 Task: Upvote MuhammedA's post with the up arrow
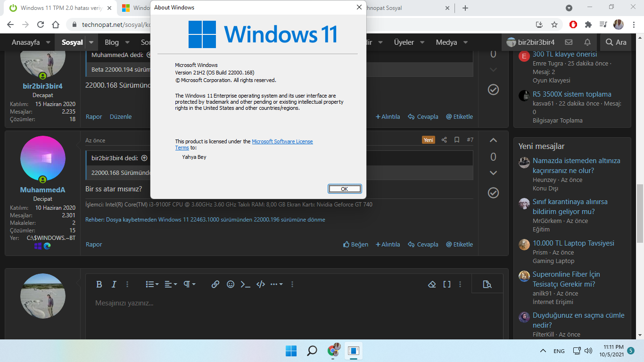pos(493,140)
